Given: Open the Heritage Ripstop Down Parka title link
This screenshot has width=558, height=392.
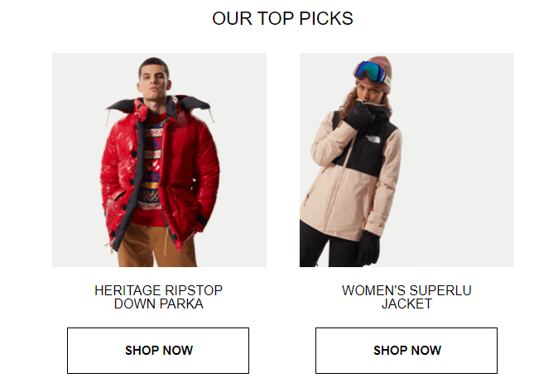Looking at the screenshot, I should click(x=158, y=297).
